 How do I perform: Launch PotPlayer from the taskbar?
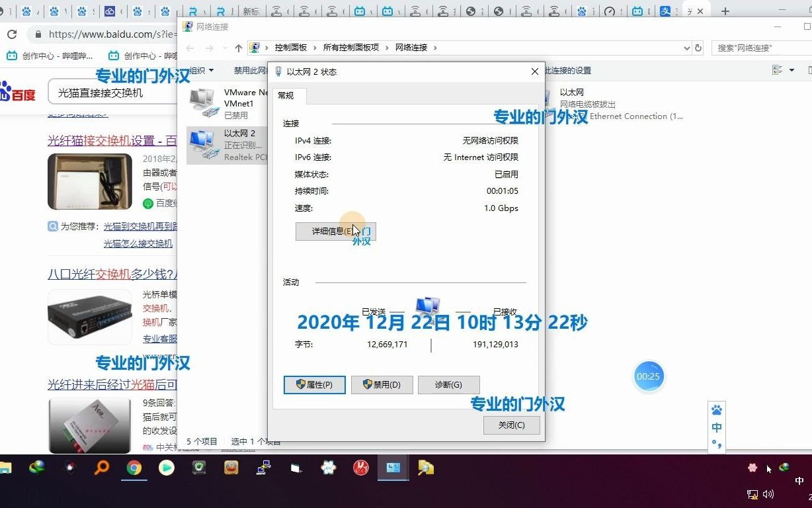coord(166,468)
